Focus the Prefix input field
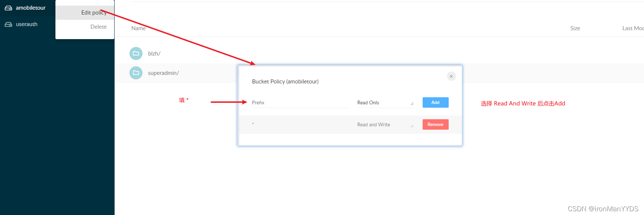 tap(300, 102)
